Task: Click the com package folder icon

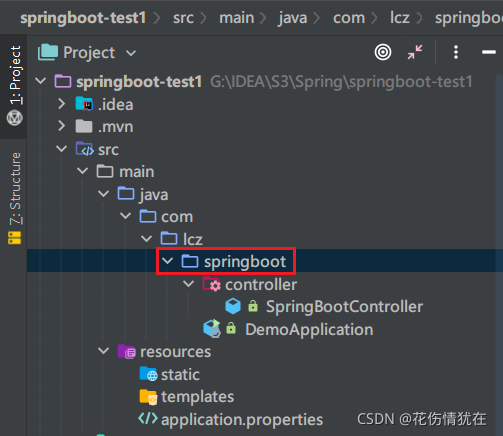Action: tap(148, 216)
